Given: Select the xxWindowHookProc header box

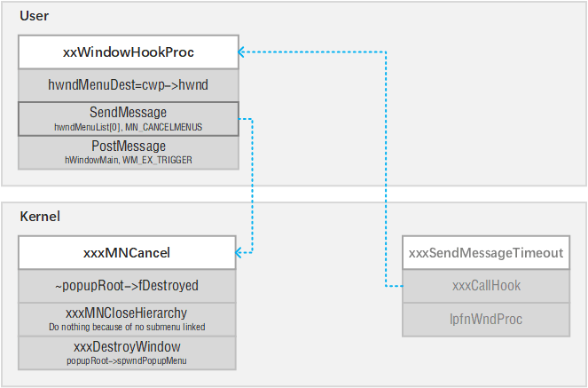Looking at the screenshot, I should coord(128,52).
